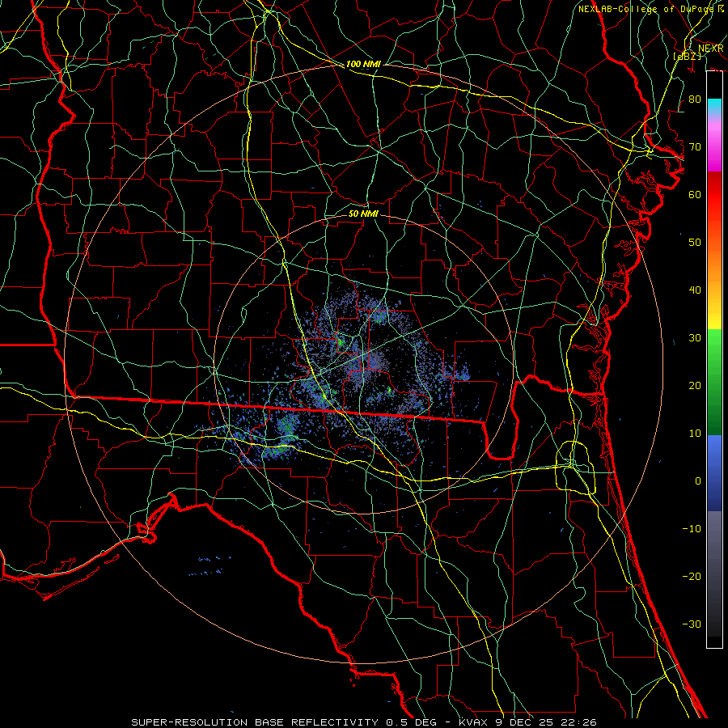Click the blue segment of the reflectivity color bar
This screenshot has width=728, height=728.
tap(714, 473)
